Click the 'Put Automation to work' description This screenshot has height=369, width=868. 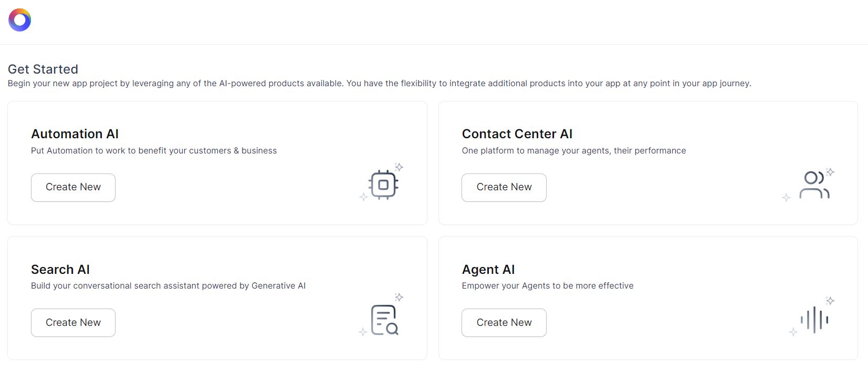click(x=154, y=151)
